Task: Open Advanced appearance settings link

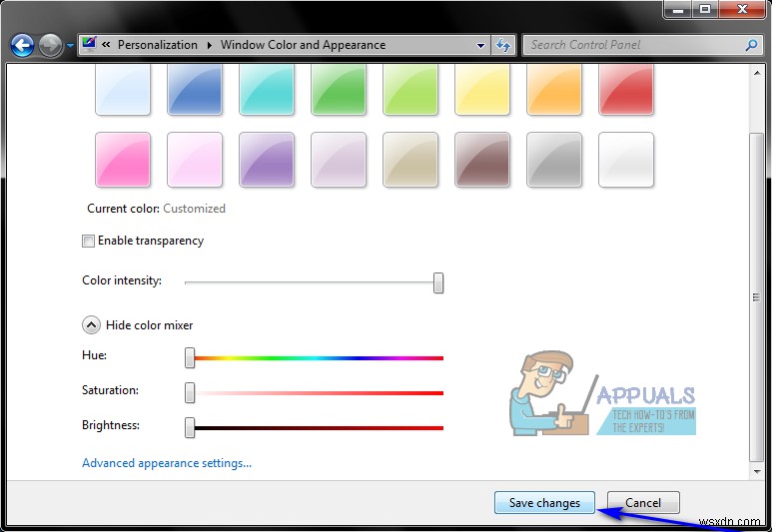Action: tap(167, 463)
